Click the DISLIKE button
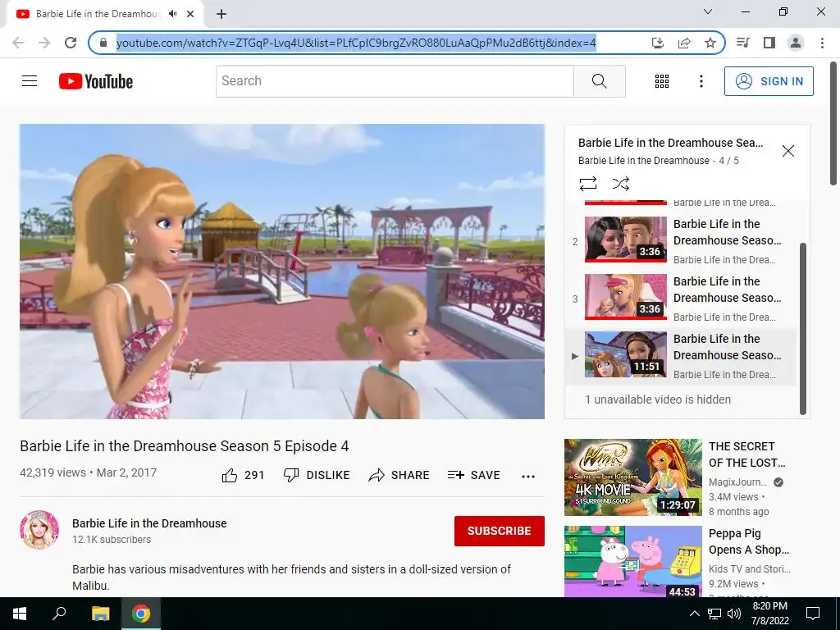Image resolution: width=840 pixels, height=630 pixels. 317,475
